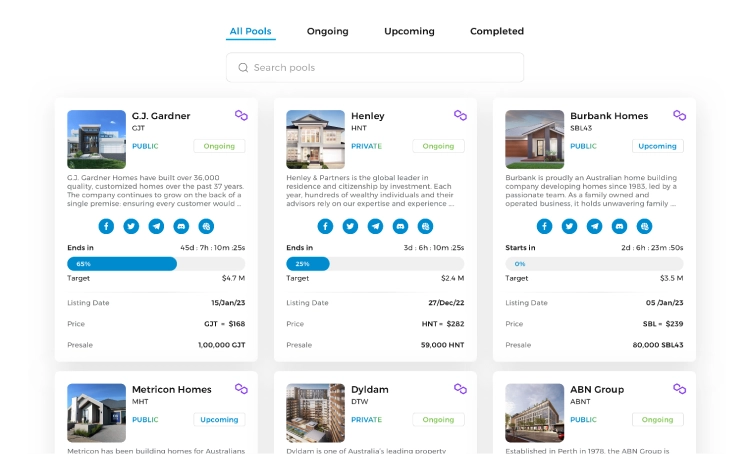Open website globe icon on Henley card
The image size is (750, 454).
pos(425,226)
